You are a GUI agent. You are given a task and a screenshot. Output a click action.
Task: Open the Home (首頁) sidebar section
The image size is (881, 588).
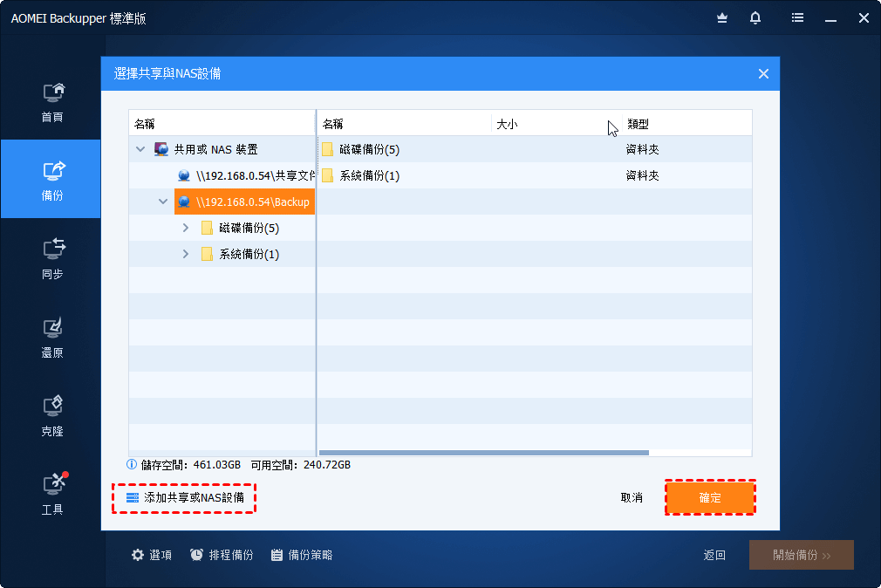(52, 103)
